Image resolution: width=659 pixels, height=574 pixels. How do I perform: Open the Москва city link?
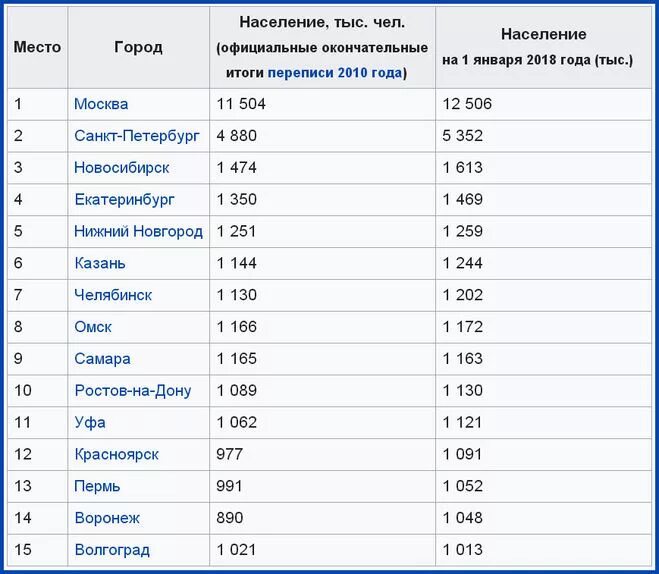click(x=101, y=104)
